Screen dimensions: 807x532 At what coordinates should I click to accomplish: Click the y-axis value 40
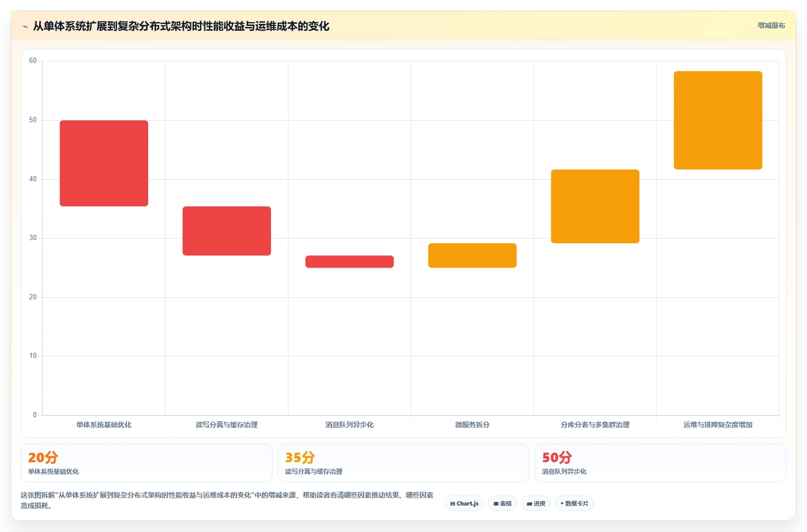(33, 179)
